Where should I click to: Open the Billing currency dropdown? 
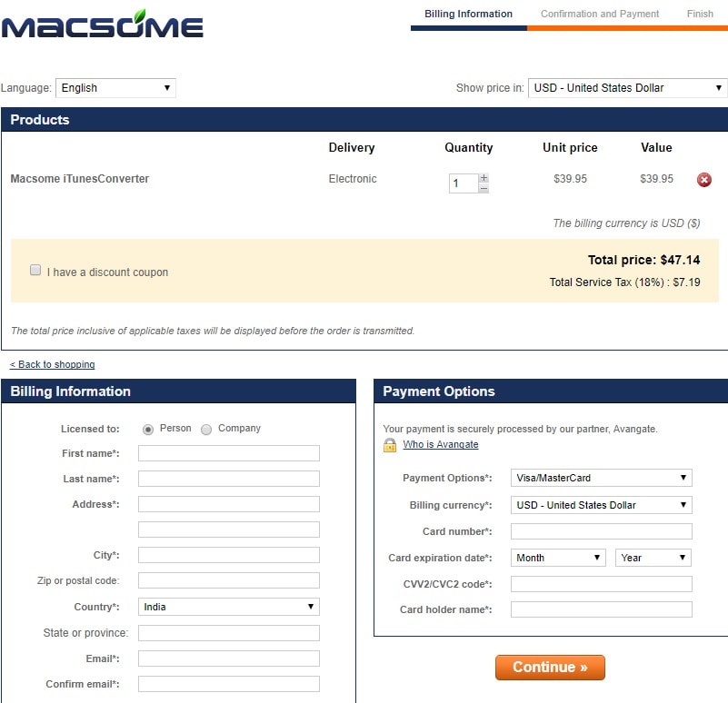(x=602, y=505)
